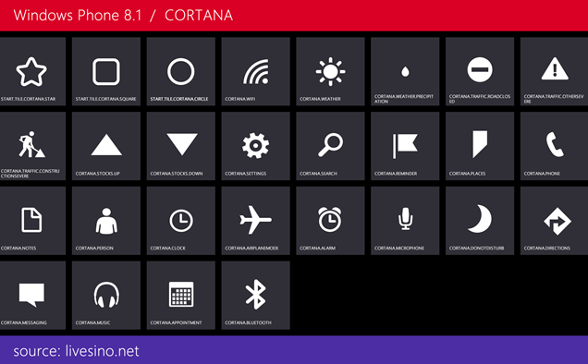Image resolution: width=588 pixels, height=364 pixels.
Task: Click the Cortana alarm clock icon
Action: 330,219
